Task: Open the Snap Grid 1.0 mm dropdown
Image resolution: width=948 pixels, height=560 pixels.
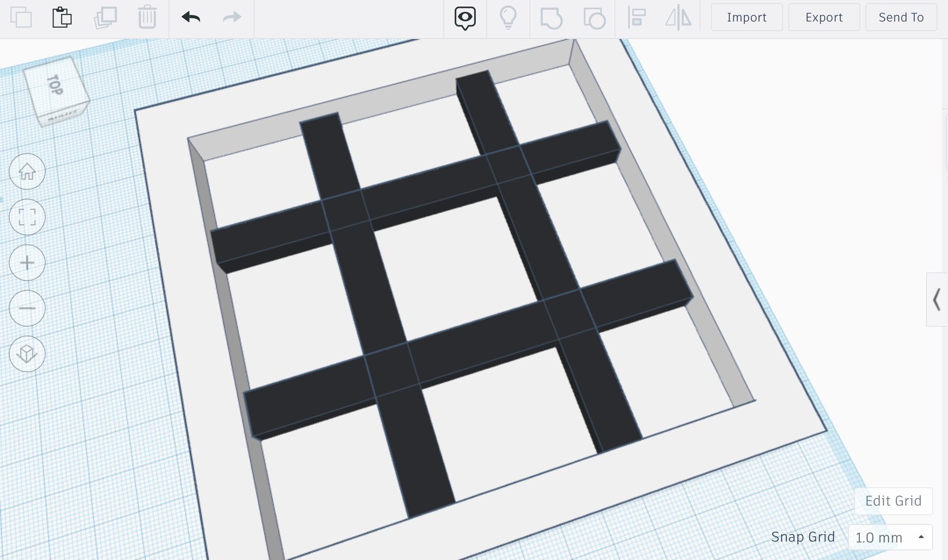Action: click(890, 537)
